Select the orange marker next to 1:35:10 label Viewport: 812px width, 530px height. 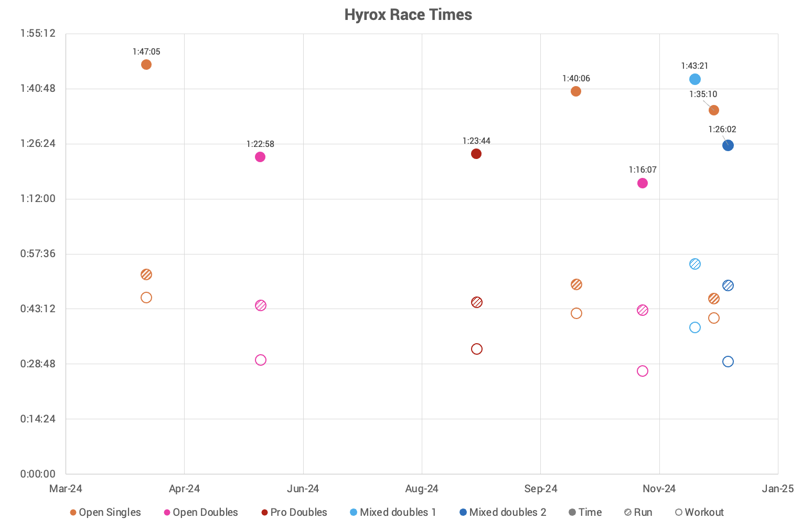tap(714, 110)
